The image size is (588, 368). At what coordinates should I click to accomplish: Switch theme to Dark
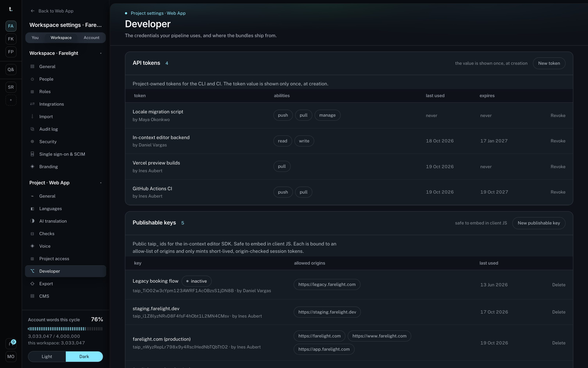point(84,357)
